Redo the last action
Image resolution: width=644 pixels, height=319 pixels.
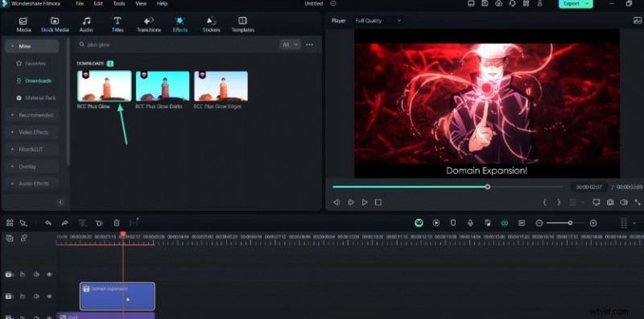64,223
